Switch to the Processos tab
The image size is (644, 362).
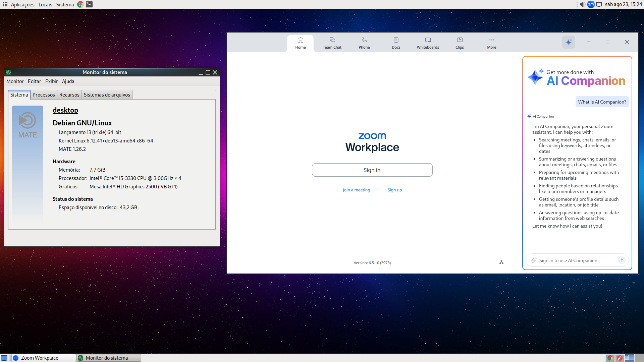coord(44,95)
